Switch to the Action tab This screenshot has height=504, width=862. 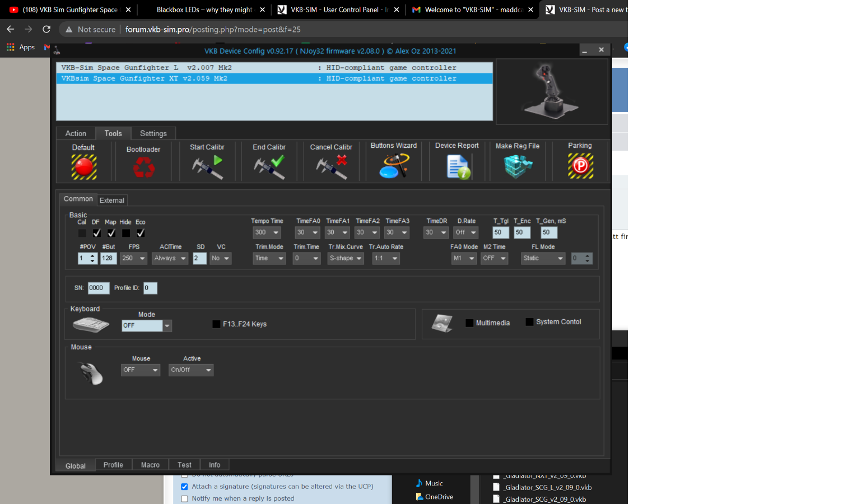click(76, 133)
